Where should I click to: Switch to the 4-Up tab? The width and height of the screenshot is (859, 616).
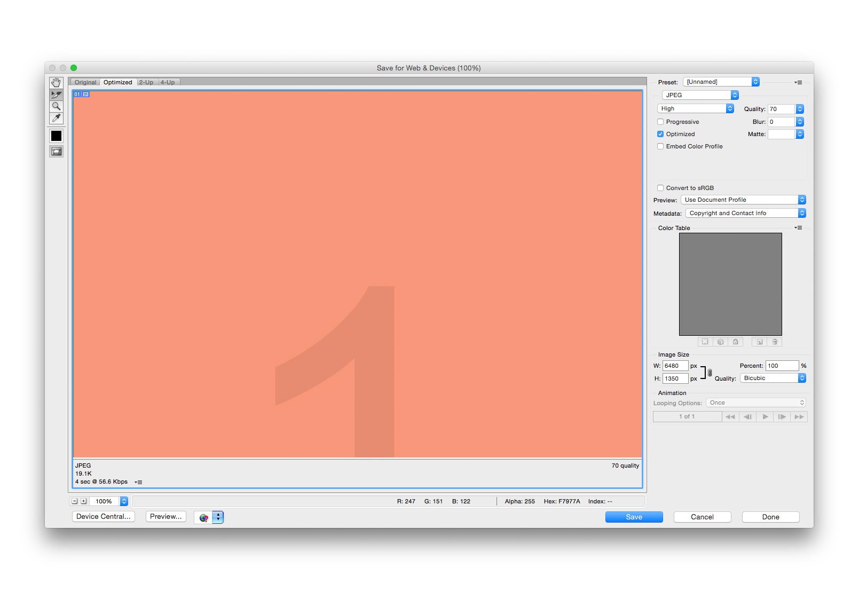pyautogui.click(x=168, y=82)
